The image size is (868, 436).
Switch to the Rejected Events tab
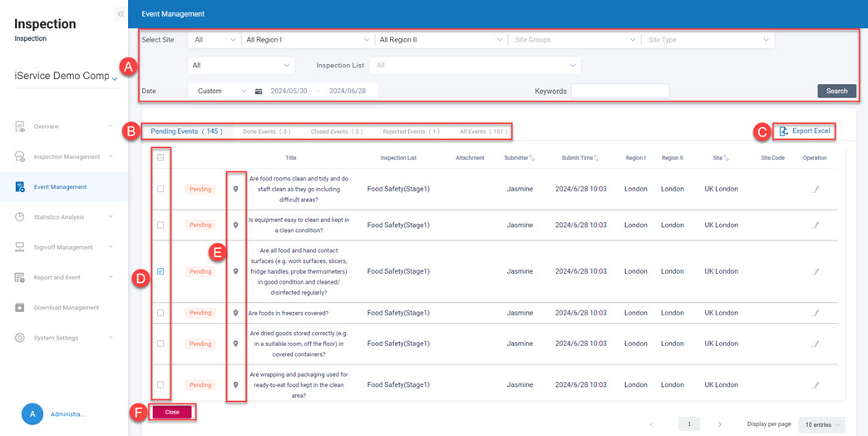coord(410,131)
